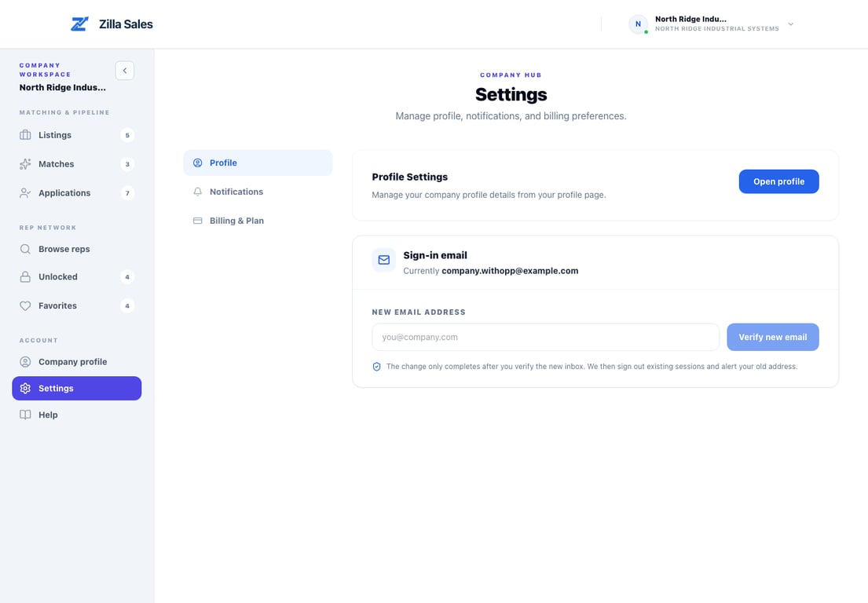Open the user menu via N avatar
Screen dimensions: 868x603
(x=639, y=24)
